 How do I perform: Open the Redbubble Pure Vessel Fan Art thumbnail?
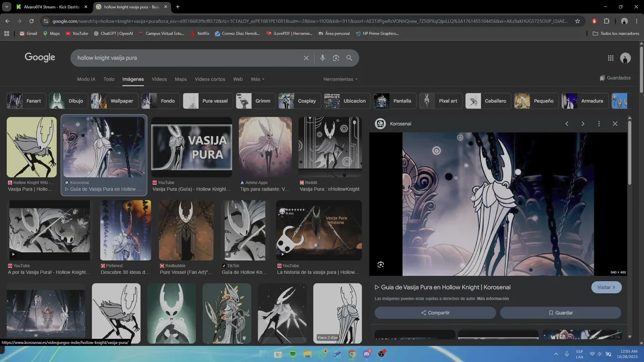[x=186, y=230]
